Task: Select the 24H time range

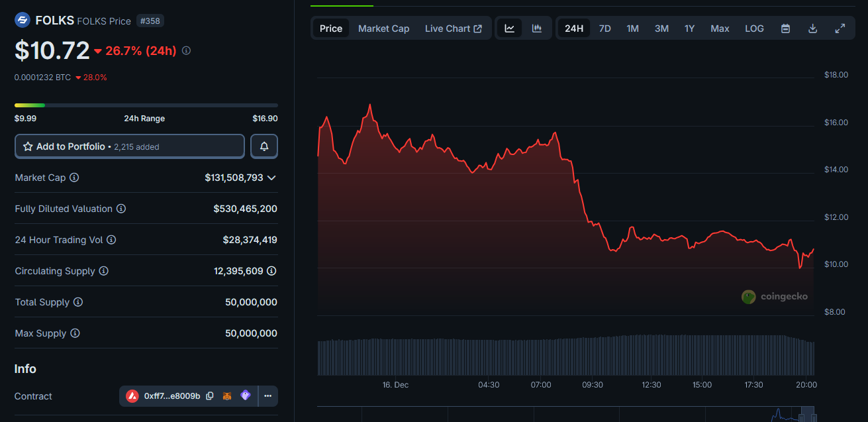Action: point(574,28)
